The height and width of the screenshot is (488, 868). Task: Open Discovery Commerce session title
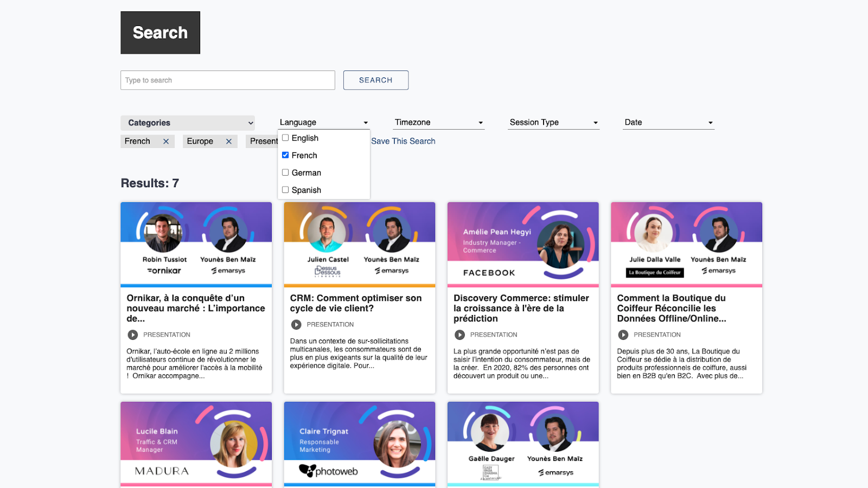coord(521,308)
